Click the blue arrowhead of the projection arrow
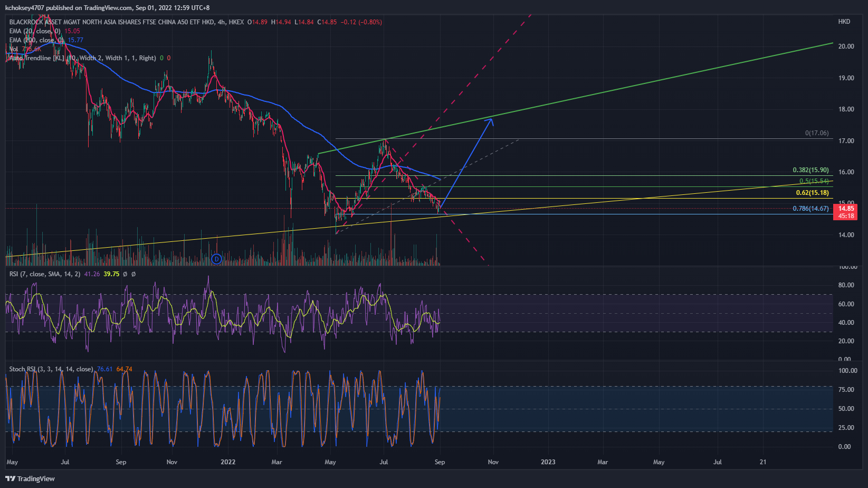 pyautogui.click(x=490, y=122)
